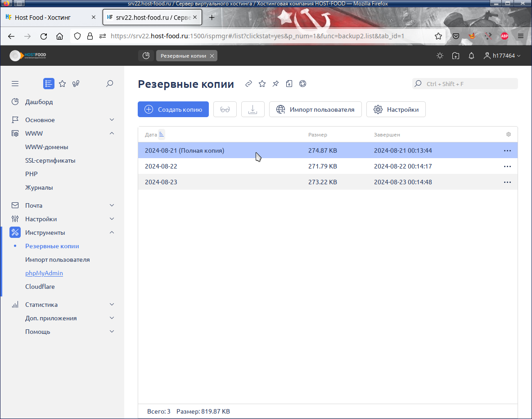Bookmark this page with the URL bar star
Viewport: 532px width, 419px height.
click(438, 36)
